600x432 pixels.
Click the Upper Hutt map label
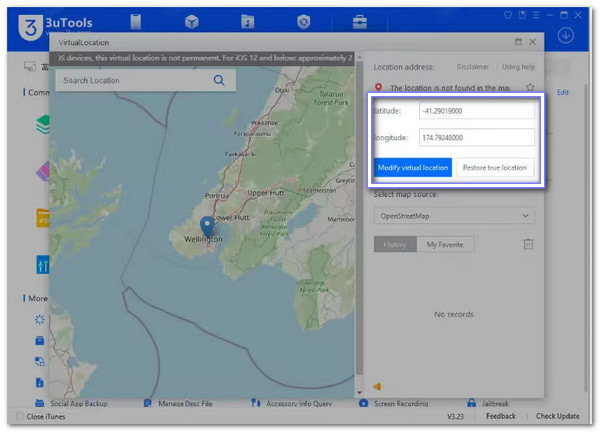coord(266,193)
